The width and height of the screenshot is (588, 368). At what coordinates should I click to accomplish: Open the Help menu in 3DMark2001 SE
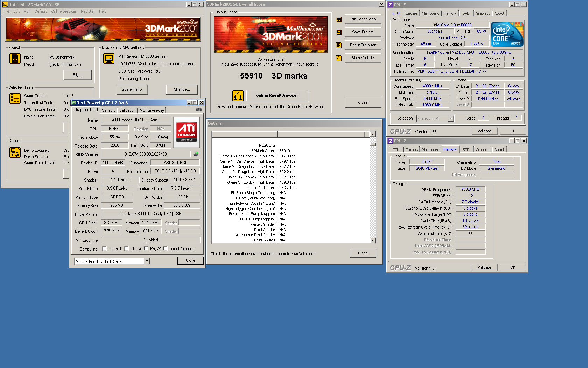pyautogui.click(x=103, y=11)
